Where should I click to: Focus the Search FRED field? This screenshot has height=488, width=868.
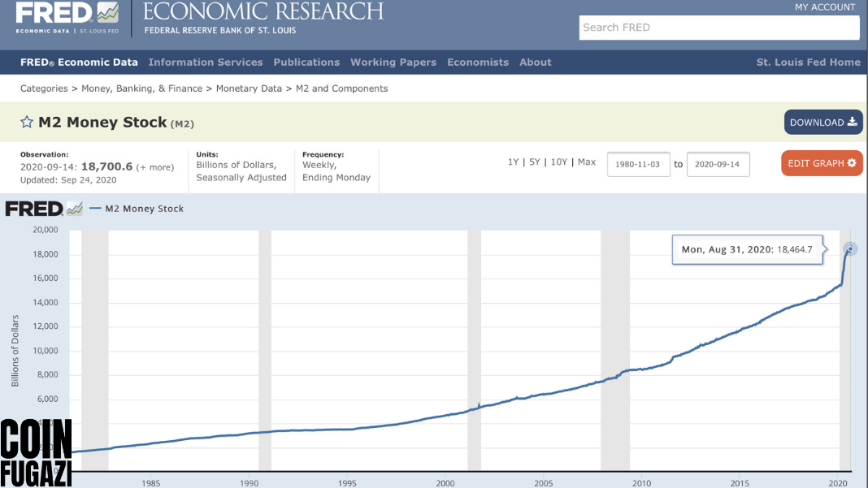pyautogui.click(x=719, y=28)
